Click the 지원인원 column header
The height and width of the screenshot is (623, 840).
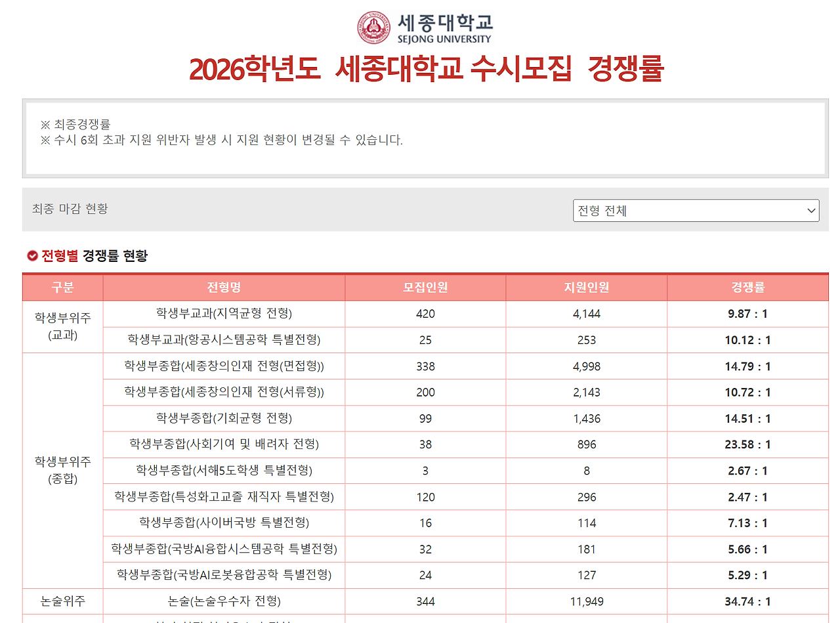[x=587, y=288]
